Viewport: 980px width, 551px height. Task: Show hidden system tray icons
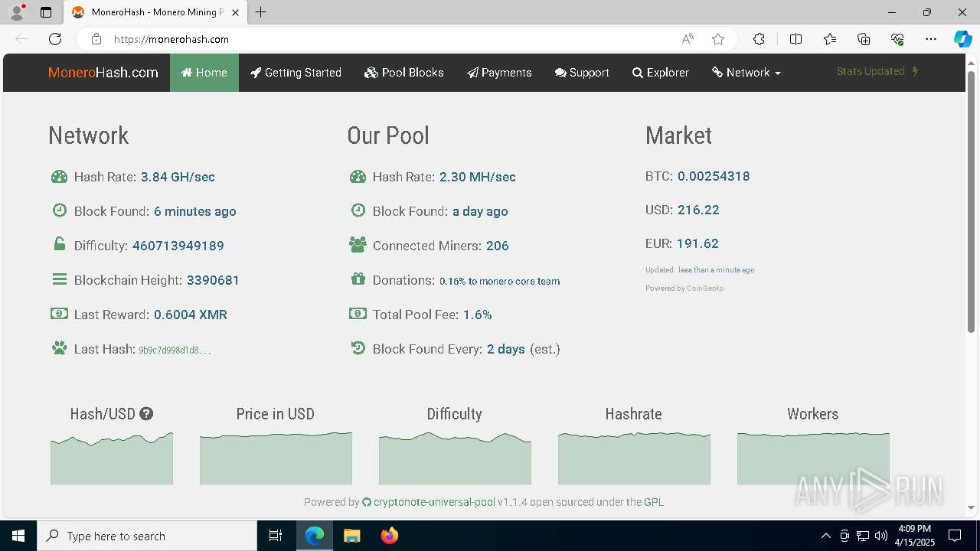tap(825, 536)
